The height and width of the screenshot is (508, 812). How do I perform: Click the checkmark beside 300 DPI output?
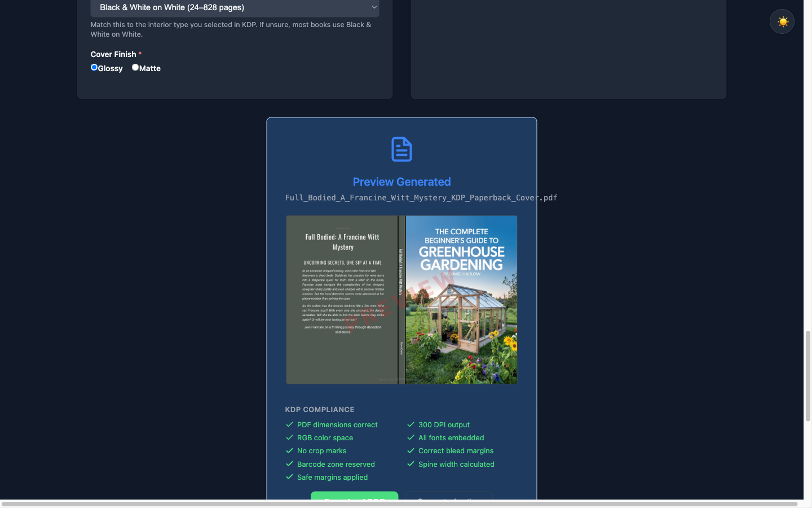click(x=411, y=424)
